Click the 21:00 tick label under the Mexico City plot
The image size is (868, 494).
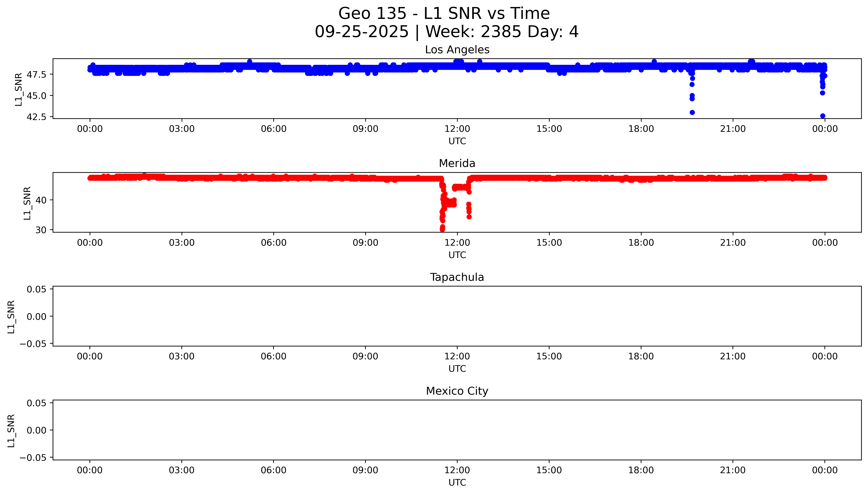click(733, 470)
